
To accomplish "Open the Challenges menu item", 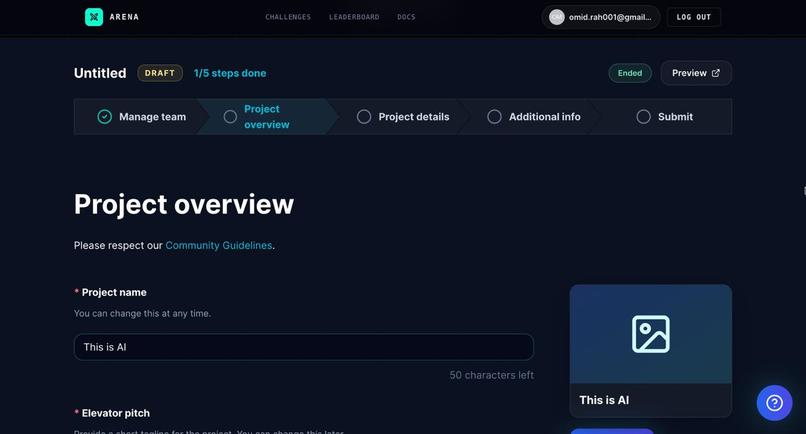I will 288,17.
